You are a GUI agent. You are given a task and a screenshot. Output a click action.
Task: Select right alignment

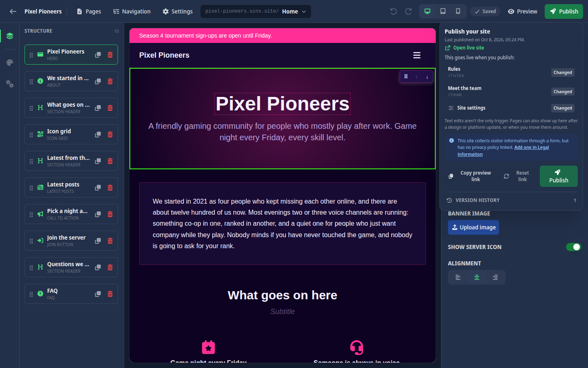coord(495,277)
